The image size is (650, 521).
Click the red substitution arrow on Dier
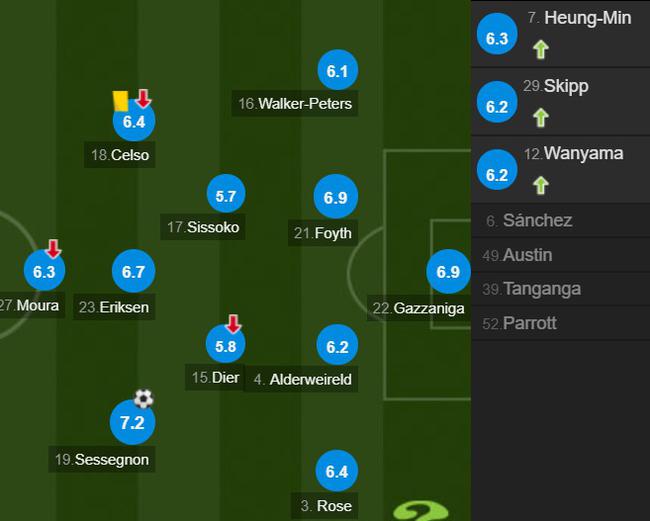click(233, 324)
